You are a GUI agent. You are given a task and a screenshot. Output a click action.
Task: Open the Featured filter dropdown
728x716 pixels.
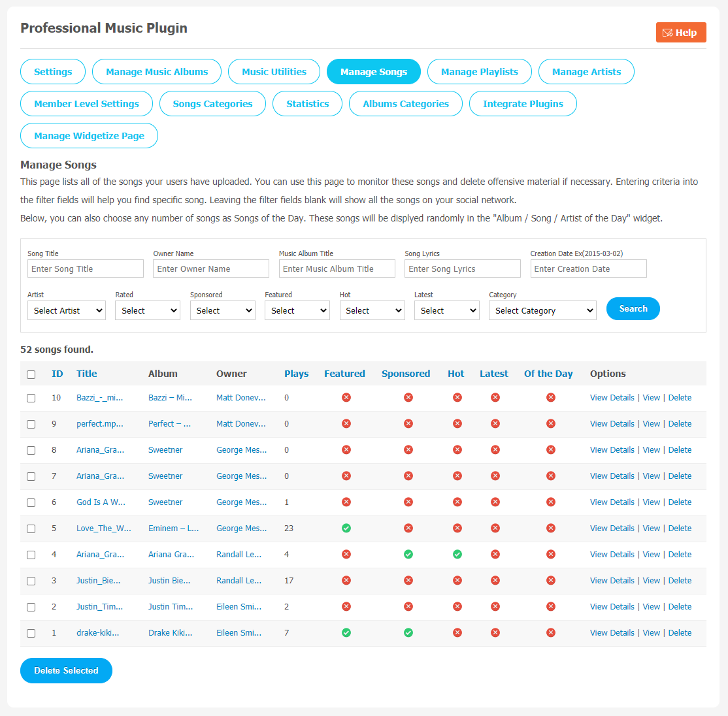click(297, 310)
